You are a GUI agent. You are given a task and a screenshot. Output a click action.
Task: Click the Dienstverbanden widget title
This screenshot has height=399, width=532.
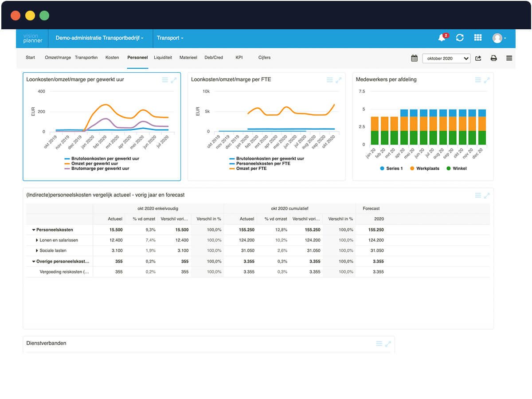coord(46,343)
